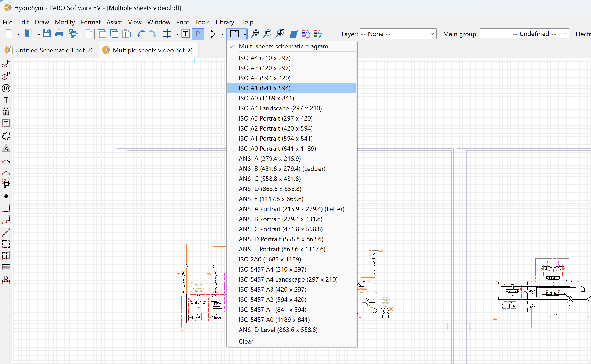This screenshot has width=591, height=364.
Task: Select the filled dot connection tool
Action: [x=6, y=196]
